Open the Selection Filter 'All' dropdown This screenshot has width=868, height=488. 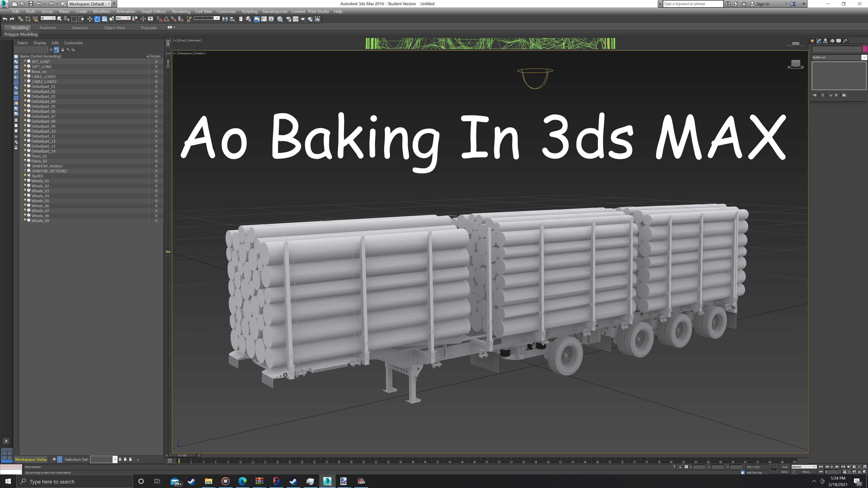click(x=48, y=18)
